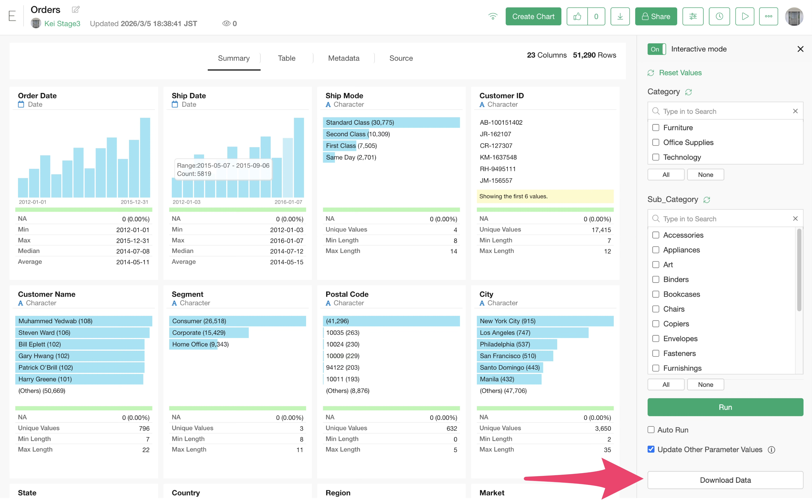Image resolution: width=812 pixels, height=504 pixels.
Task: Click the thumbs-up like icon
Action: click(x=577, y=16)
